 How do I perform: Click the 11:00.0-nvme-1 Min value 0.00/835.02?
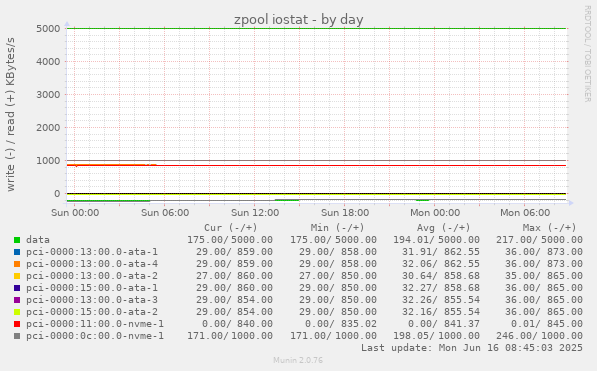(341, 324)
